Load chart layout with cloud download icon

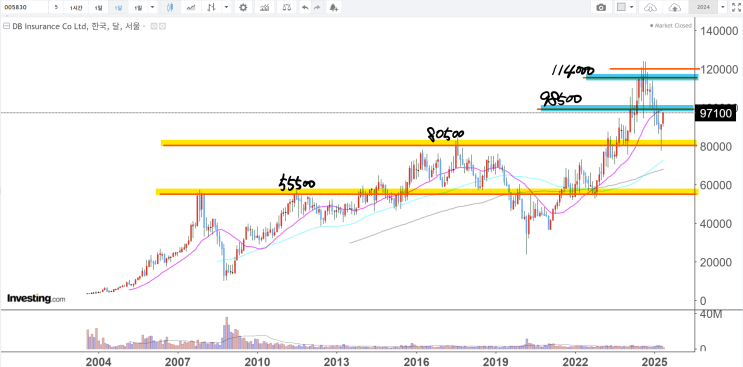pyautogui.click(x=651, y=8)
